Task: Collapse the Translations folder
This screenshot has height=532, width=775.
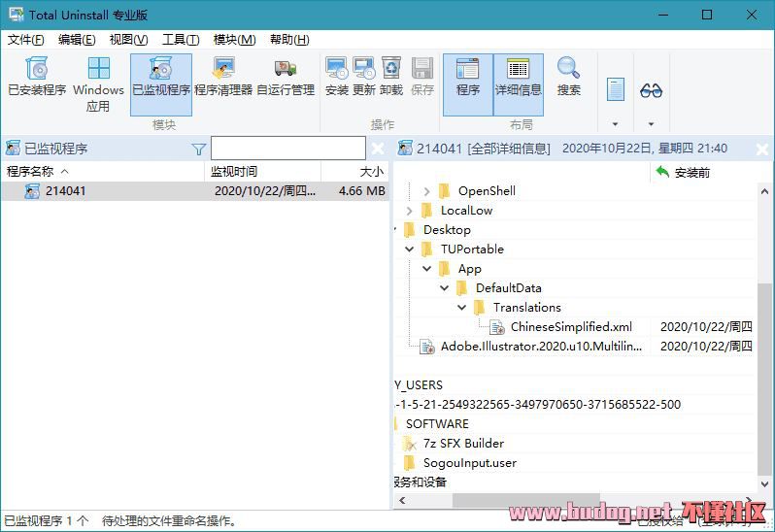Action: [x=461, y=307]
